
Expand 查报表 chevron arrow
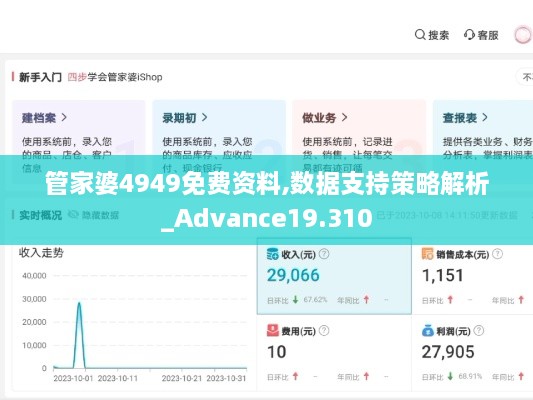(485, 118)
